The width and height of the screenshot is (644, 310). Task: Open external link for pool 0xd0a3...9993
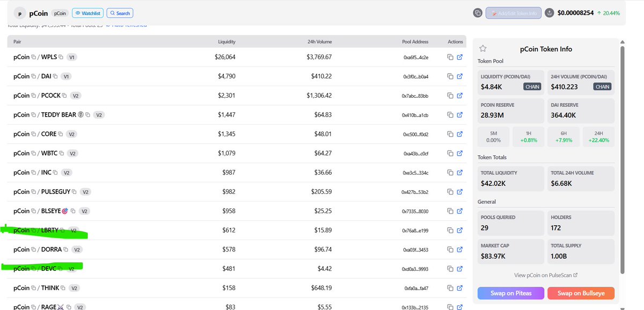point(459,269)
